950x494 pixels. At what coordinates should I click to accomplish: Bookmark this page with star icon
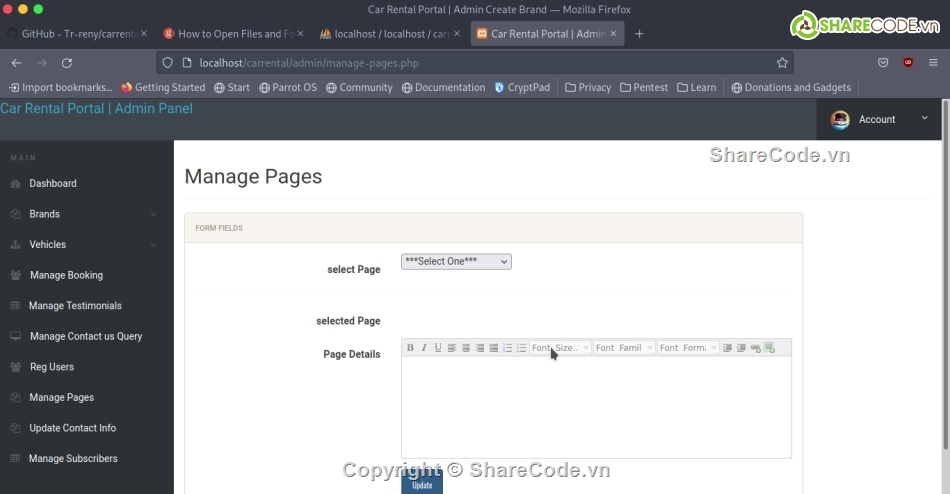coord(782,62)
